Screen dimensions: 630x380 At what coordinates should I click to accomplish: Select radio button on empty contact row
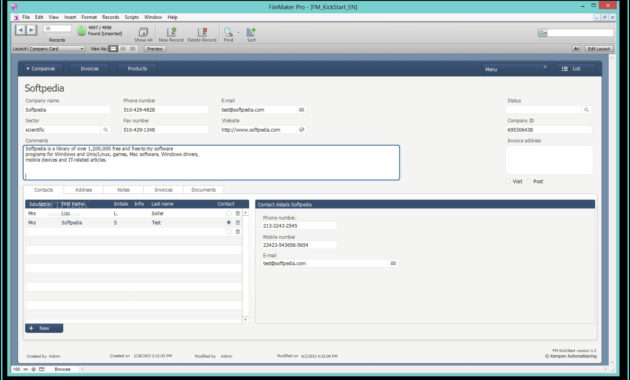coord(229,232)
